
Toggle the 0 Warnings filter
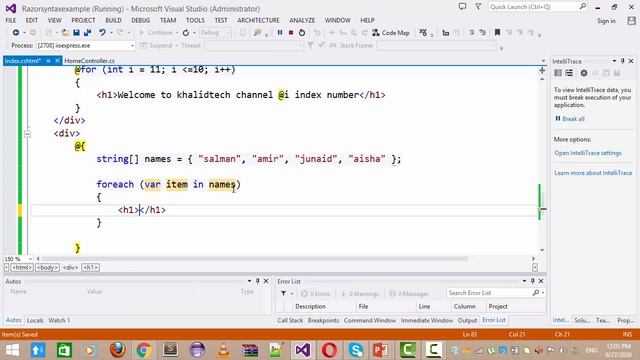coord(360,293)
